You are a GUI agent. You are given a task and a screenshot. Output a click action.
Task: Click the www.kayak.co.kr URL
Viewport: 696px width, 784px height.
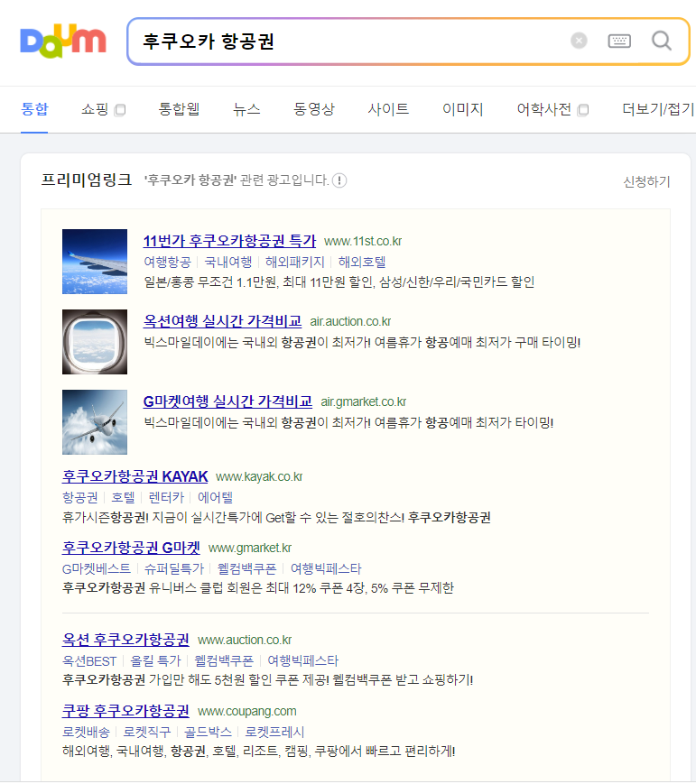coord(259,477)
